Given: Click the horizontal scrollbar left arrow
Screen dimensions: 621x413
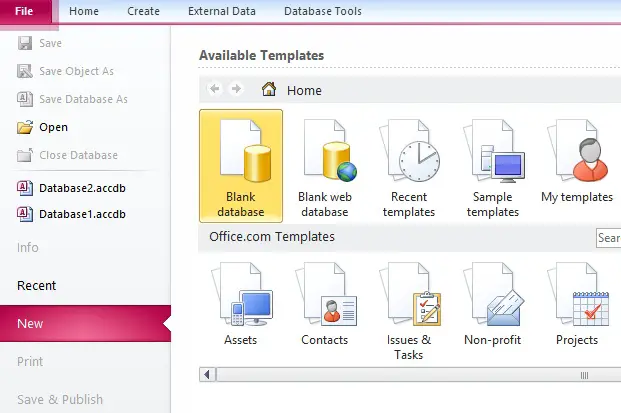Looking at the screenshot, I should point(208,374).
